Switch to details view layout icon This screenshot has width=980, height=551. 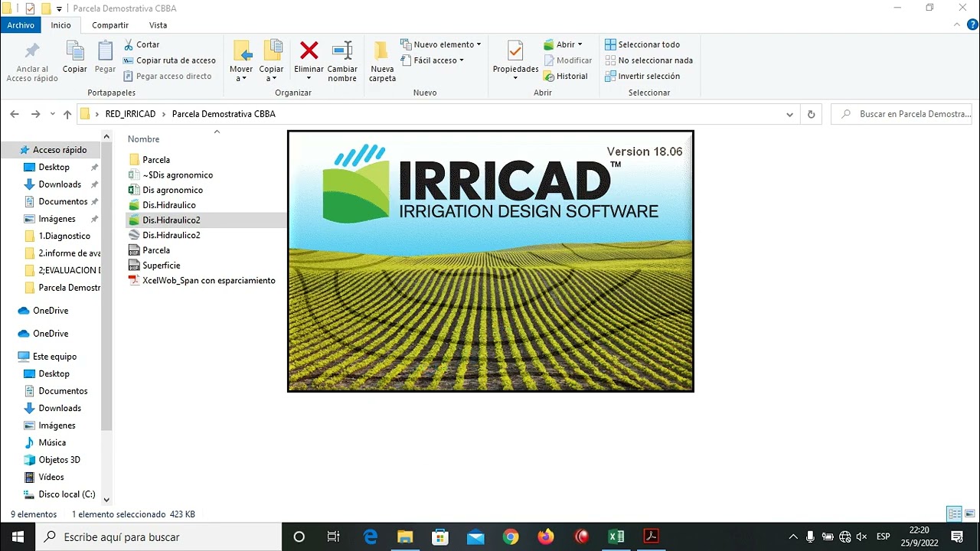click(x=954, y=514)
